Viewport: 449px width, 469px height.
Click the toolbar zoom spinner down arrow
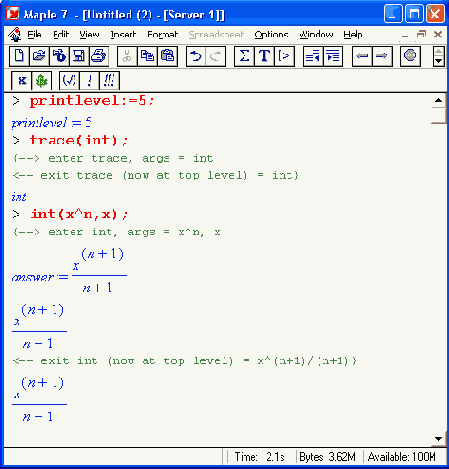point(438,61)
